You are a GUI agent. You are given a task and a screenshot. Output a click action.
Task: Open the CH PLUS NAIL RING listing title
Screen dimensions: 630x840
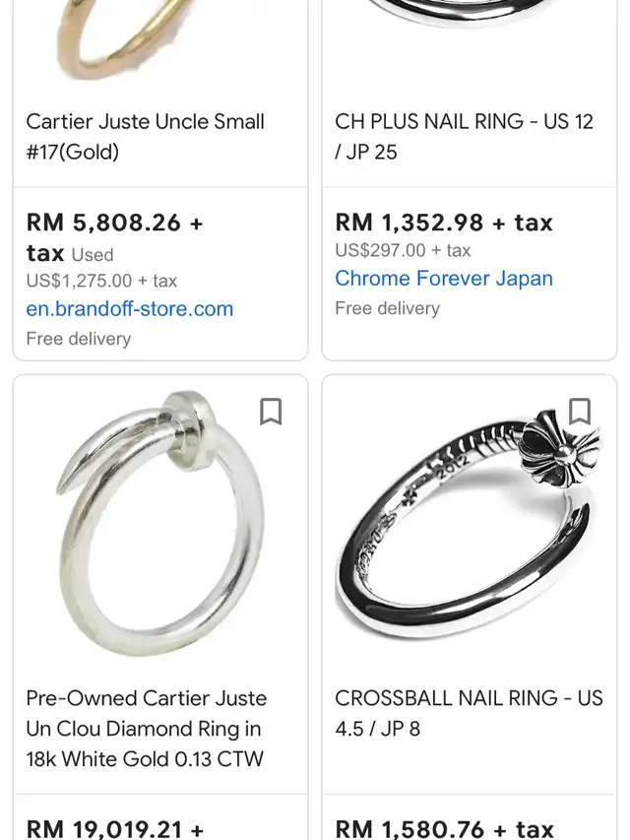tap(464, 137)
